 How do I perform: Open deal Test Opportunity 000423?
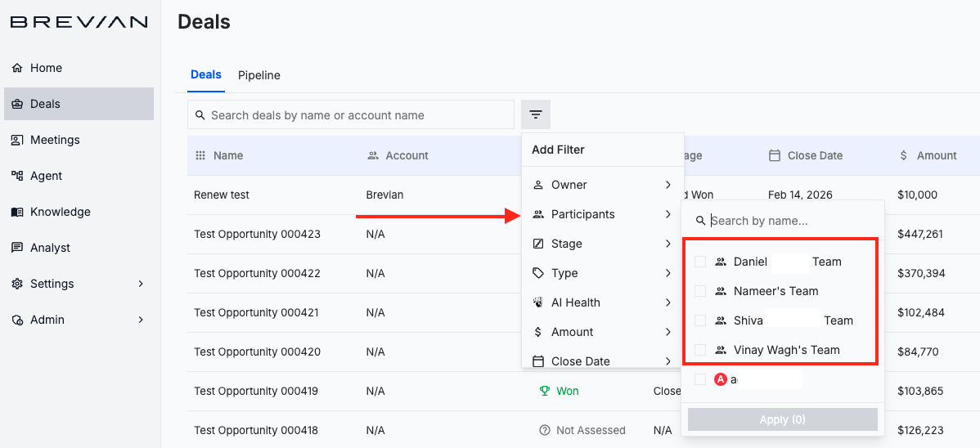[x=258, y=235]
